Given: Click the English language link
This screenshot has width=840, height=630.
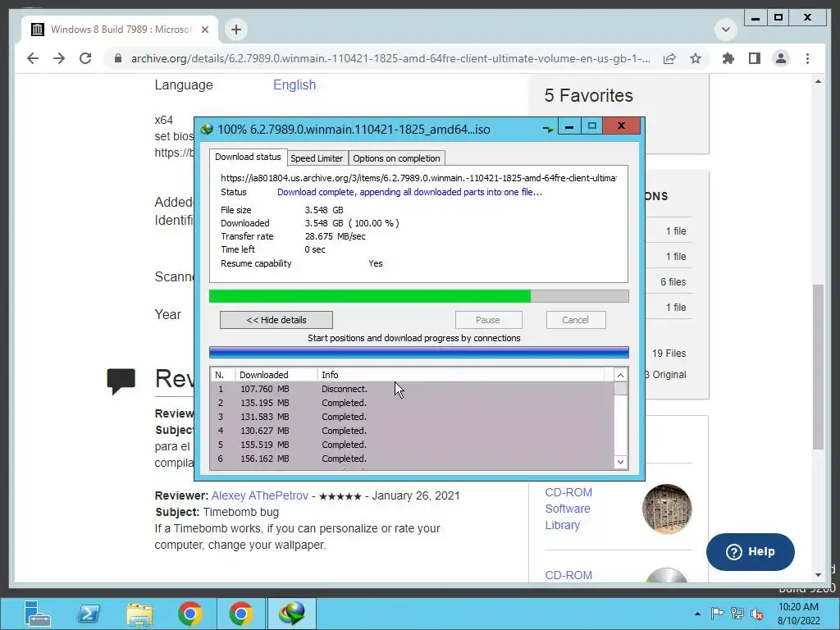Looking at the screenshot, I should [x=294, y=84].
